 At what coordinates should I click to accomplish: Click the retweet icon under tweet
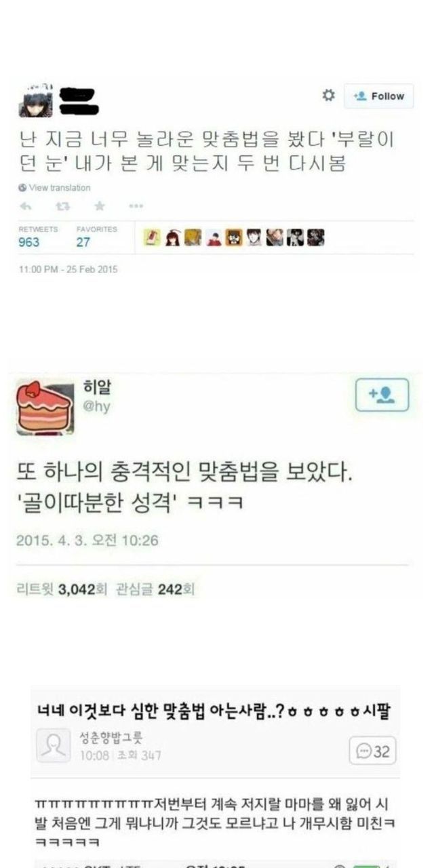(x=62, y=206)
